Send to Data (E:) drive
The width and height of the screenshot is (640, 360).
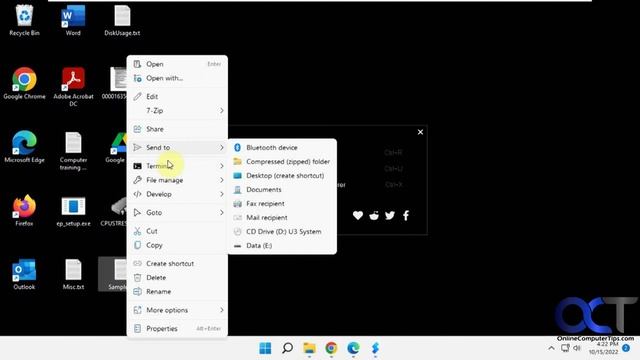(282, 245)
